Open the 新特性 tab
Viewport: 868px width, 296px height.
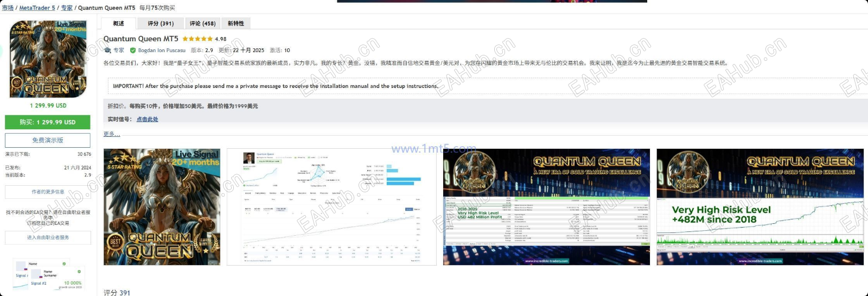(236, 23)
